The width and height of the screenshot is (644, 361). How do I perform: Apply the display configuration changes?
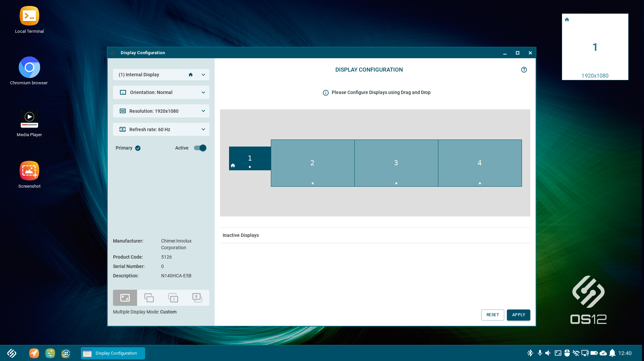coord(518,315)
